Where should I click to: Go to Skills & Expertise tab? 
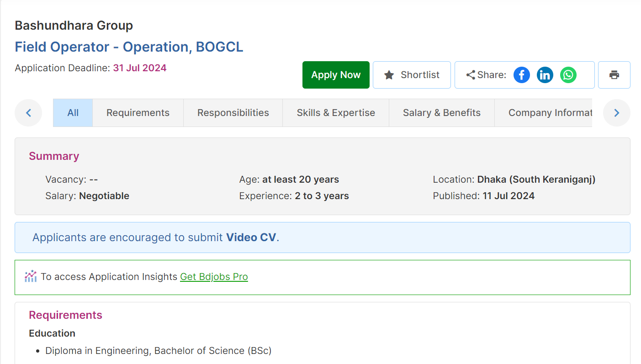pos(336,113)
